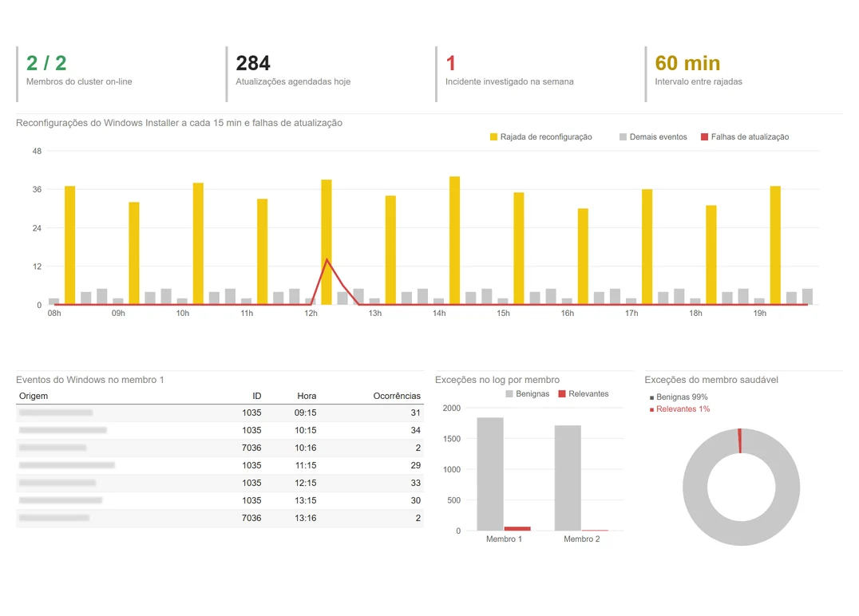Click the red '1' incident count

(x=451, y=63)
